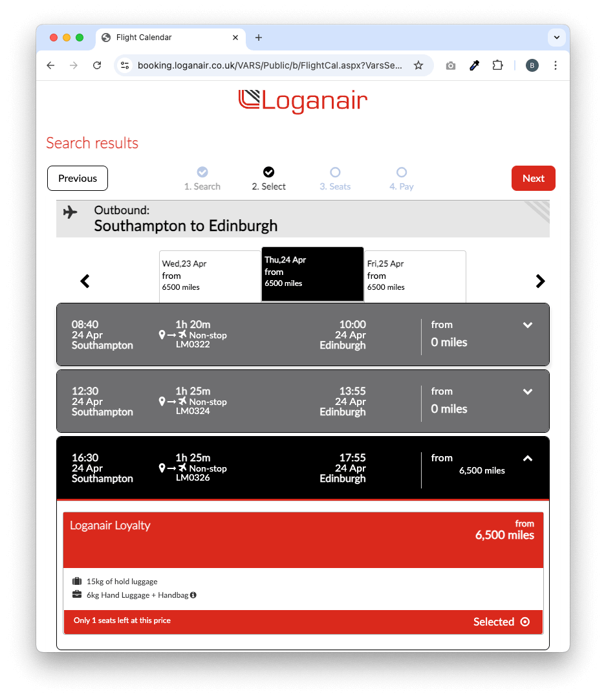Click the Loganair logo

(x=303, y=101)
